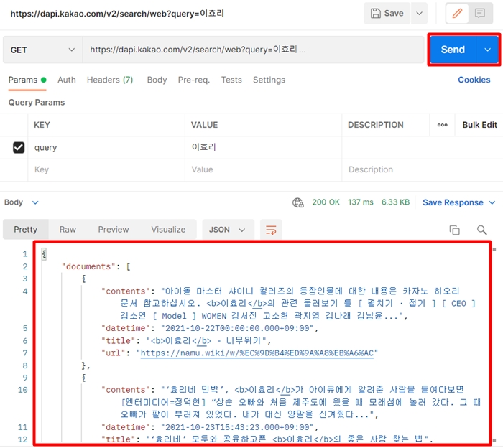Click the title "이효리 - 나무위키" line

click(x=185, y=340)
